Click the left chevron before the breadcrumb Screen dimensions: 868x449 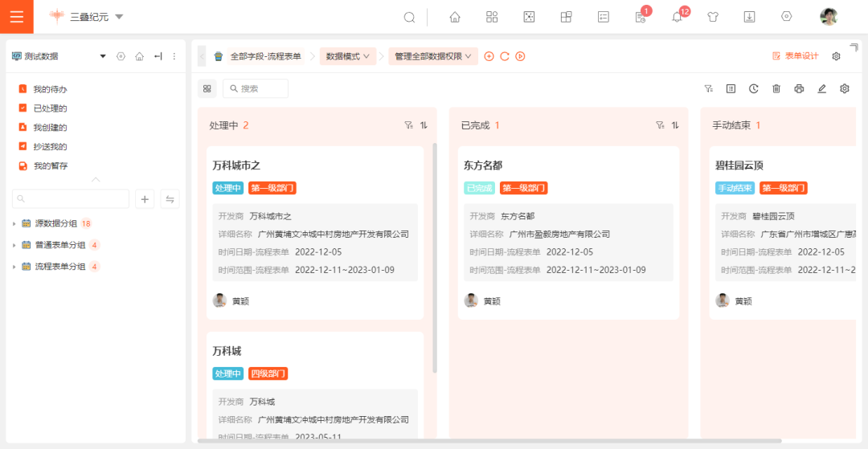pyautogui.click(x=202, y=56)
